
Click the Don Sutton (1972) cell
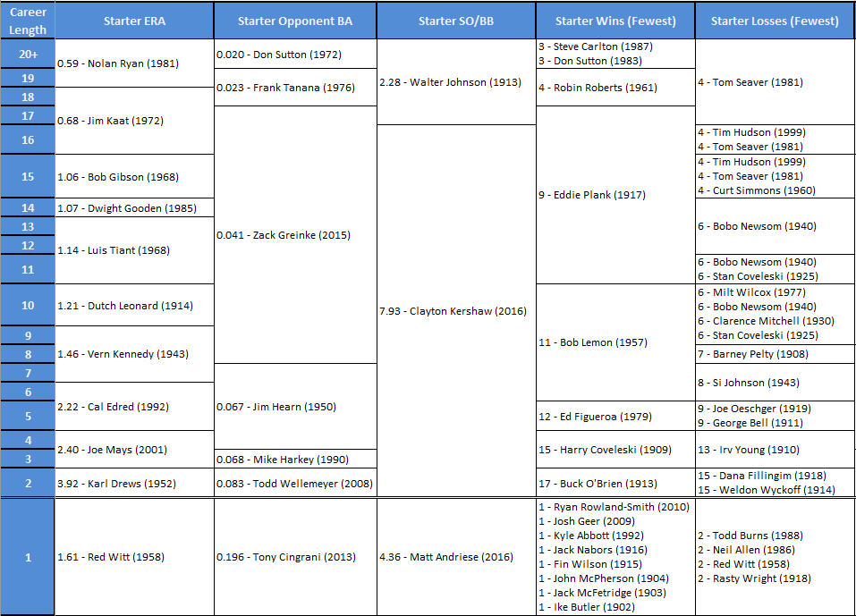coord(294,55)
